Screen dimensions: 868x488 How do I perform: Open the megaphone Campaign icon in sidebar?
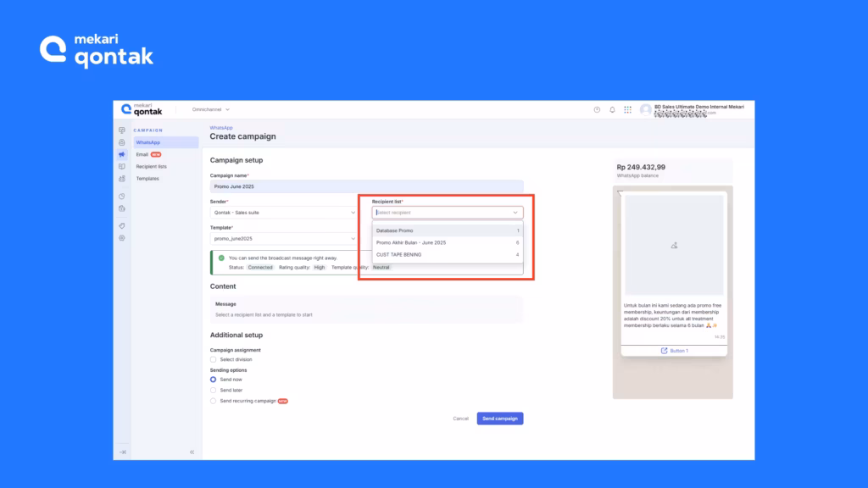(122, 154)
